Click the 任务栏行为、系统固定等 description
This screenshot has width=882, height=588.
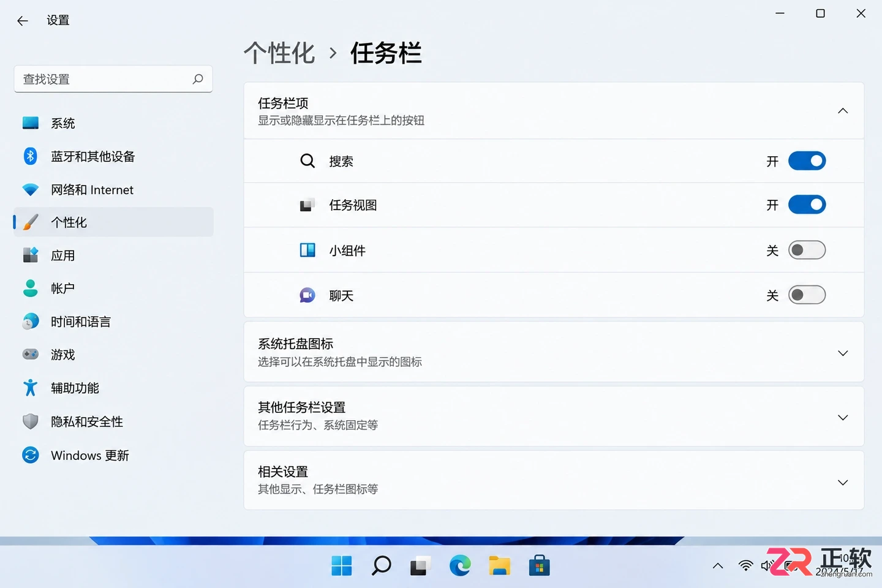coord(318,425)
